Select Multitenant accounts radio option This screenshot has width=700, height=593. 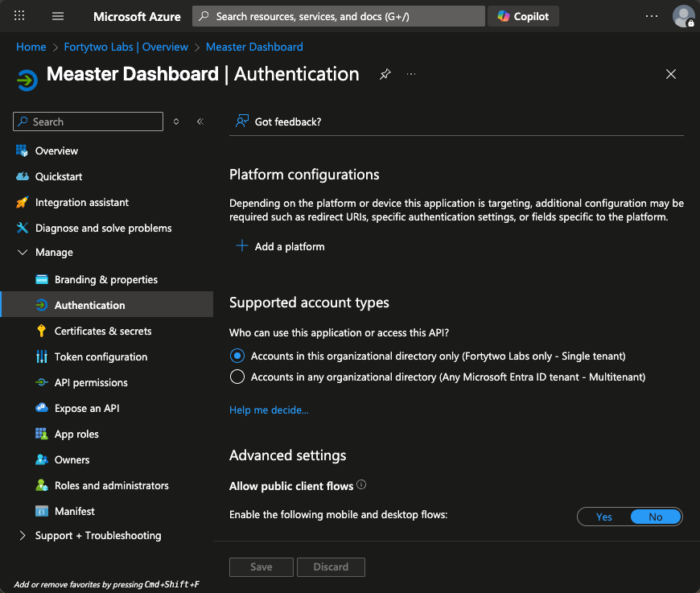point(237,377)
